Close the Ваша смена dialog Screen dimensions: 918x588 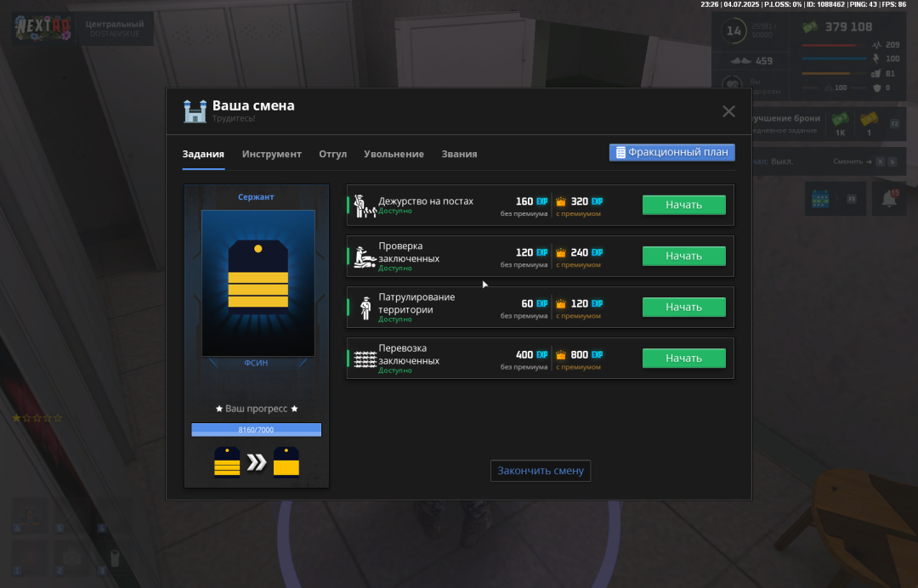click(x=728, y=111)
